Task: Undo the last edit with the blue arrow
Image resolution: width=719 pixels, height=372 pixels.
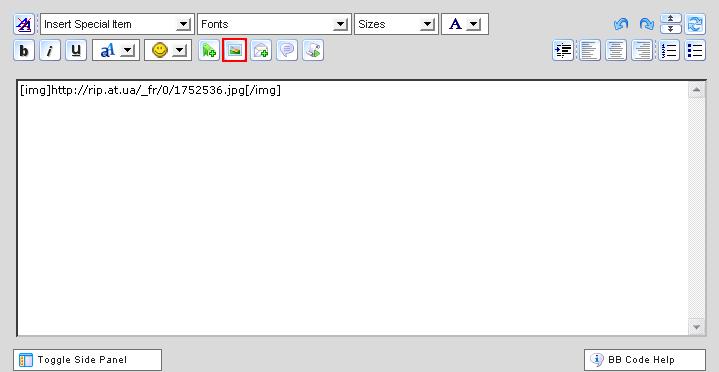Action: (x=621, y=24)
